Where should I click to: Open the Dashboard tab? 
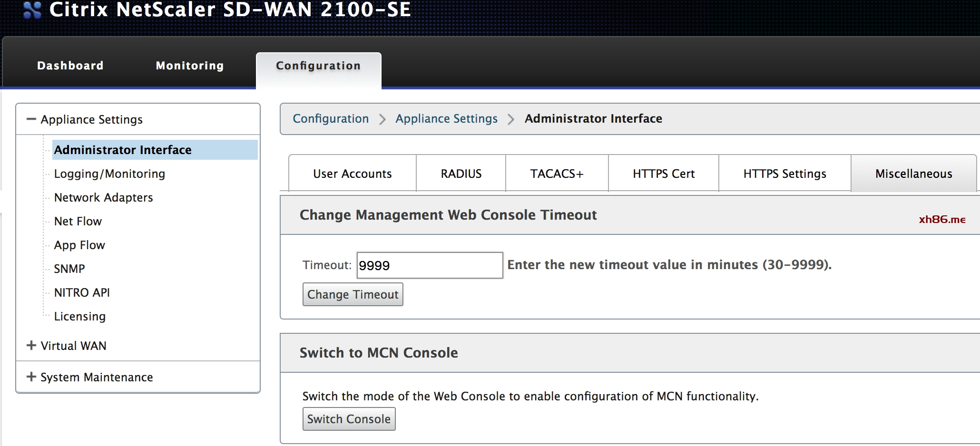(x=70, y=66)
